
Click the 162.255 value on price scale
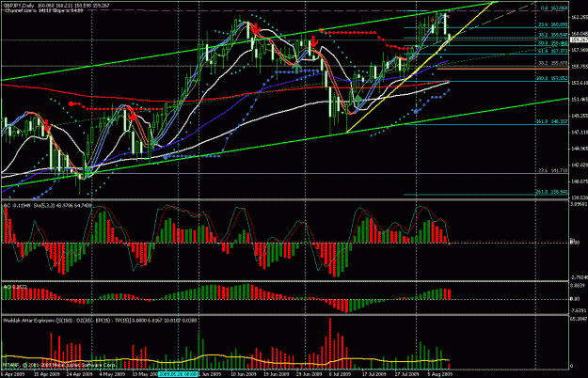[x=579, y=17]
